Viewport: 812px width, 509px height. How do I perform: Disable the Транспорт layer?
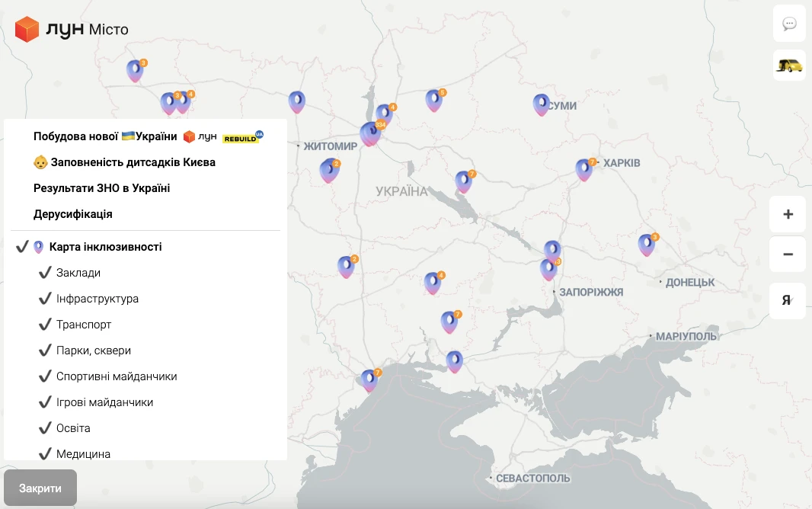pyautogui.click(x=45, y=325)
